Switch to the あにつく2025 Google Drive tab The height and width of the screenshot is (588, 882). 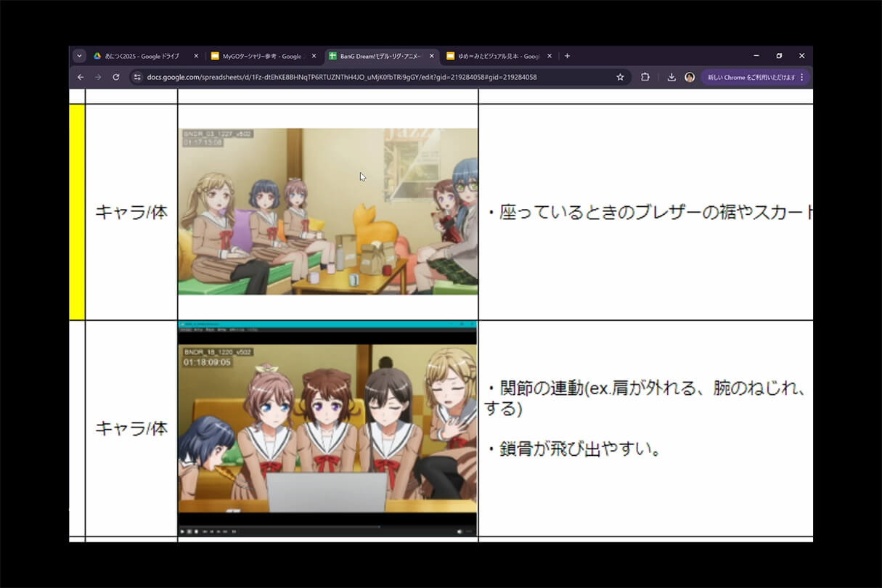pyautogui.click(x=142, y=55)
